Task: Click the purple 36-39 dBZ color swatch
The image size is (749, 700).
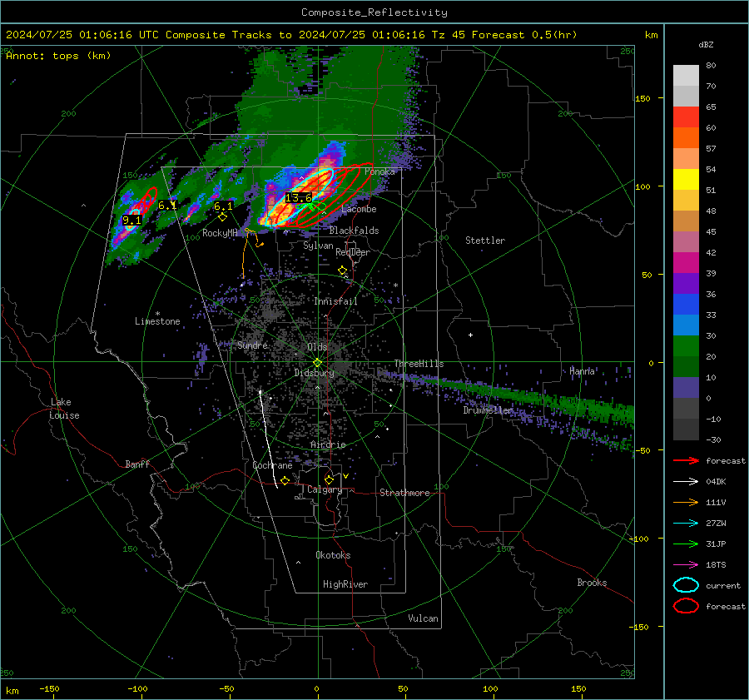Action: [x=686, y=284]
